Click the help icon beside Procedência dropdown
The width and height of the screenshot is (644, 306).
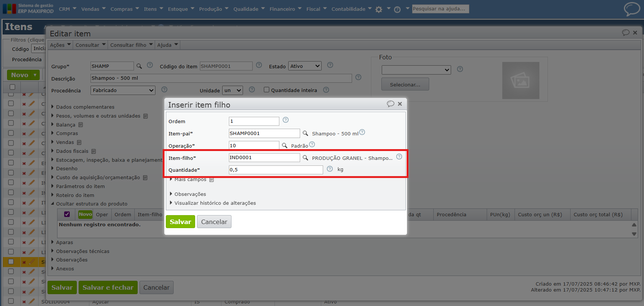(164, 89)
